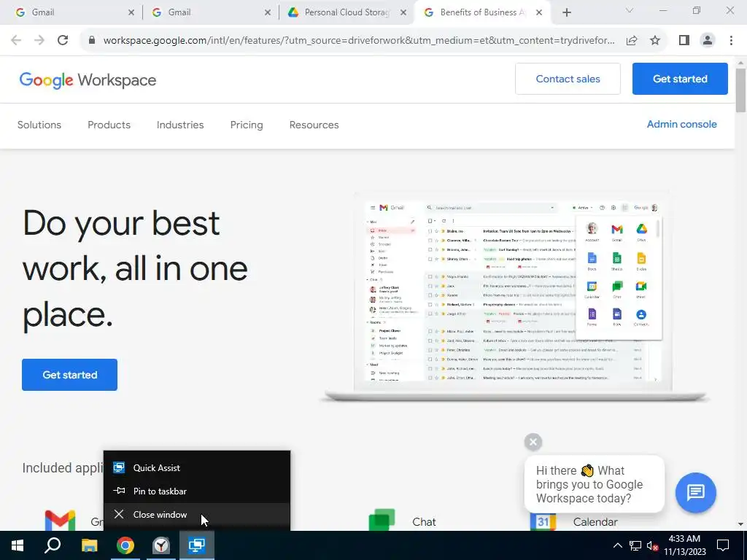Viewport: 747px width, 560px height.
Task: Click the browser back arrow
Action: pyautogui.click(x=16, y=41)
